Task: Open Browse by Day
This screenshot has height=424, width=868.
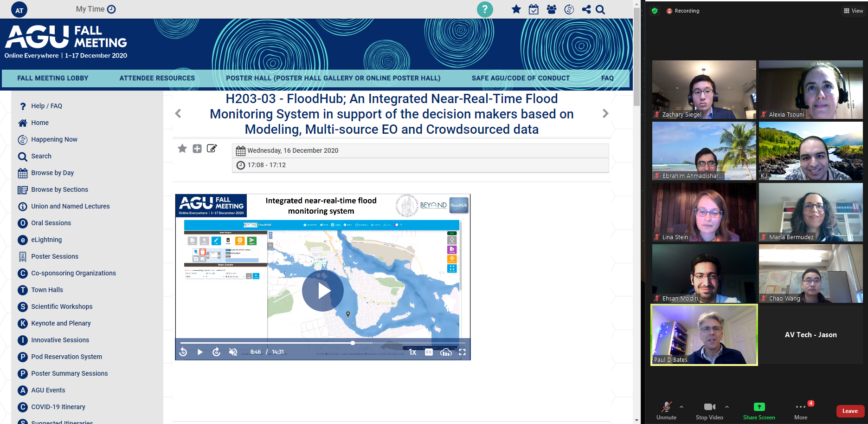Action: point(52,173)
